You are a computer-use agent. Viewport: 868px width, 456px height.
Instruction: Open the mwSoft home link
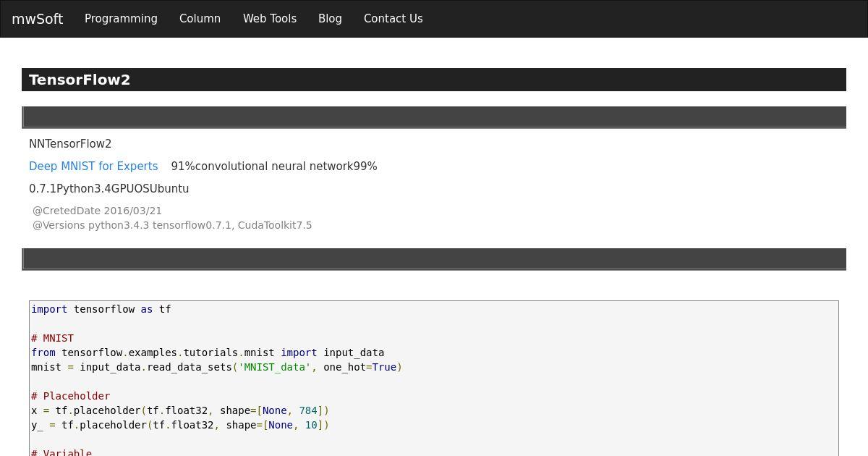click(38, 19)
